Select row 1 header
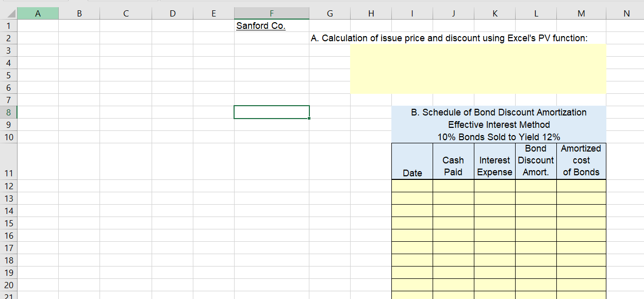The image size is (644, 299). 9,26
